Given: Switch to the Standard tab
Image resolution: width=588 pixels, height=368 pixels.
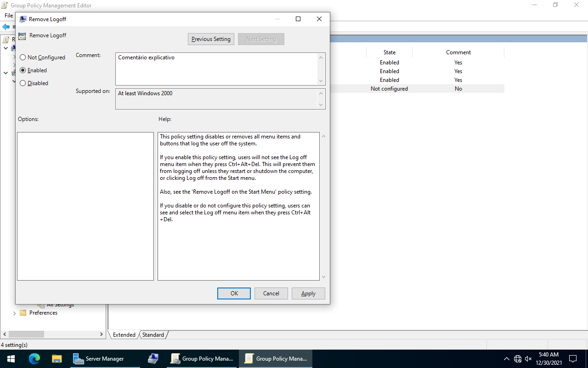Looking at the screenshot, I should point(153,335).
